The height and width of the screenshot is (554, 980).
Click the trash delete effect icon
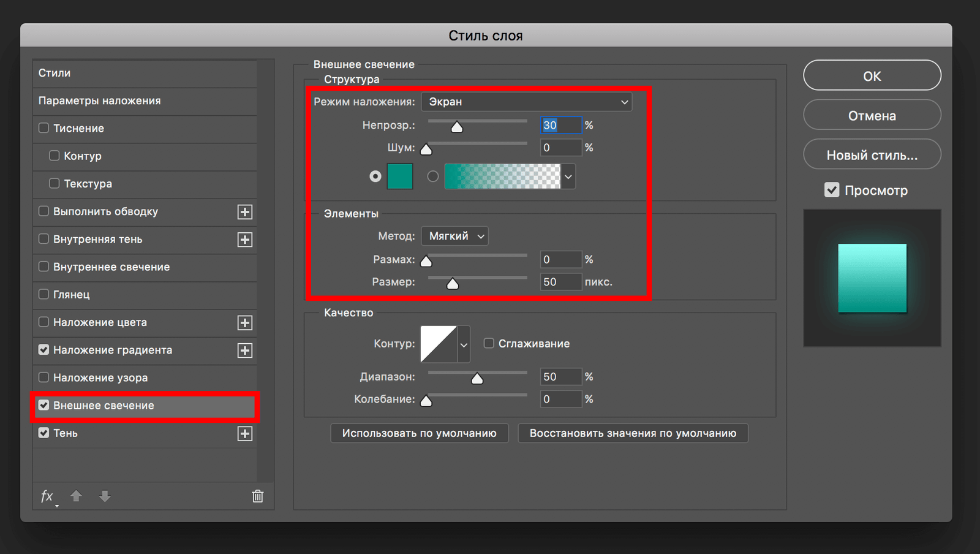[258, 496]
